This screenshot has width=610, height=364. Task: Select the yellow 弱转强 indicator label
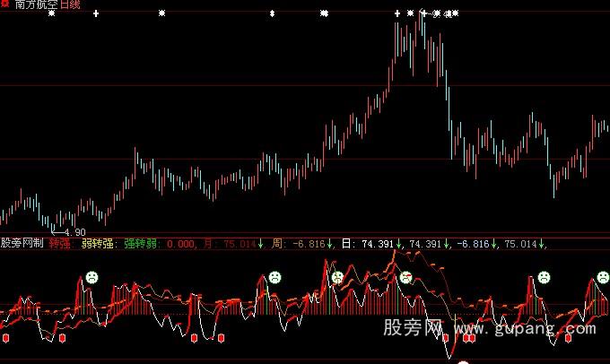coord(97,244)
